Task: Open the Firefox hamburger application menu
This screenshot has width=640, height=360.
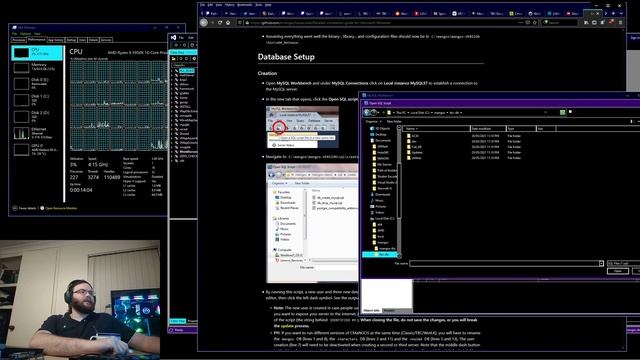Action: coord(620,22)
